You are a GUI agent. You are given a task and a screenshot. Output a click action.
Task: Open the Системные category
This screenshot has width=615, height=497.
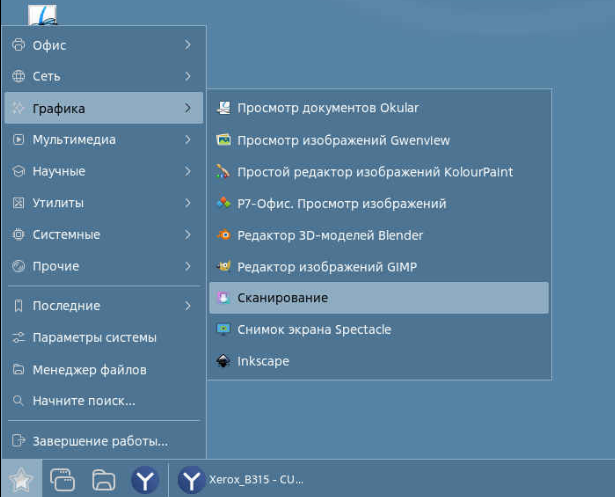pyautogui.click(x=104, y=235)
